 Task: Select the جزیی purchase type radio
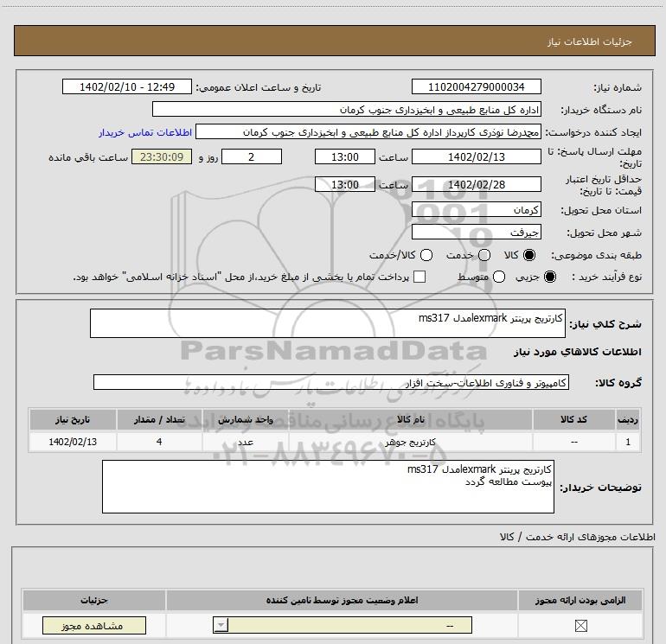pyautogui.click(x=549, y=277)
